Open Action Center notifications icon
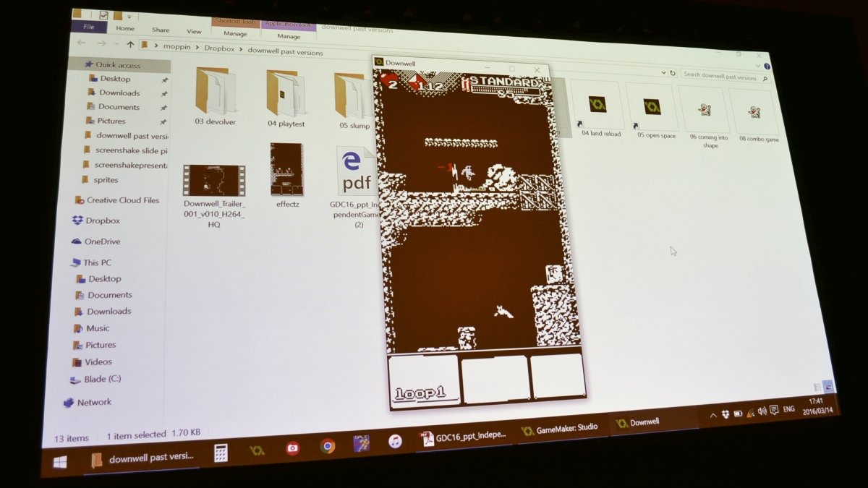The image size is (868, 488). click(x=774, y=410)
